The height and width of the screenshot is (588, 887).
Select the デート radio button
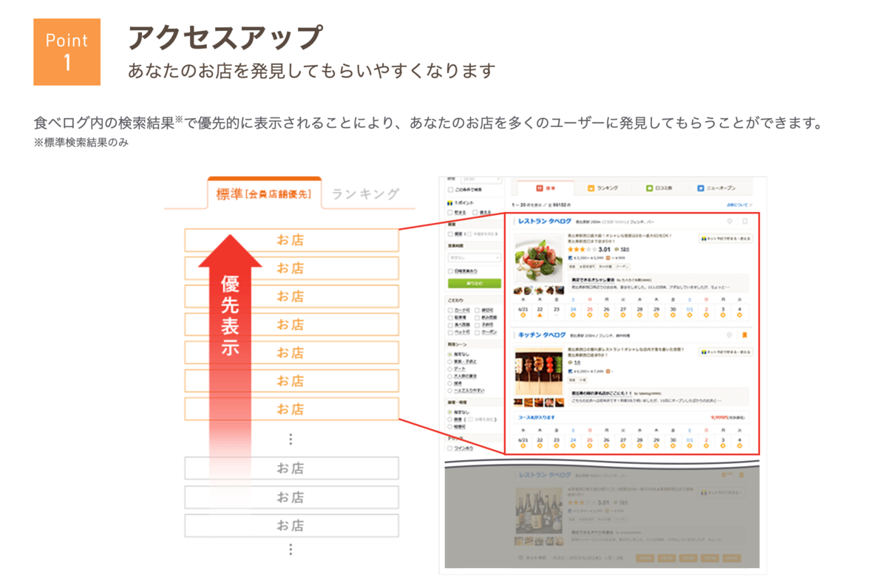point(450,368)
